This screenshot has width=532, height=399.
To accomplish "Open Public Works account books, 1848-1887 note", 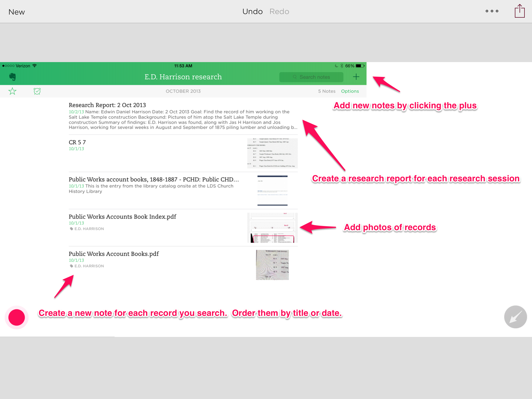I will tap(153, 179).
